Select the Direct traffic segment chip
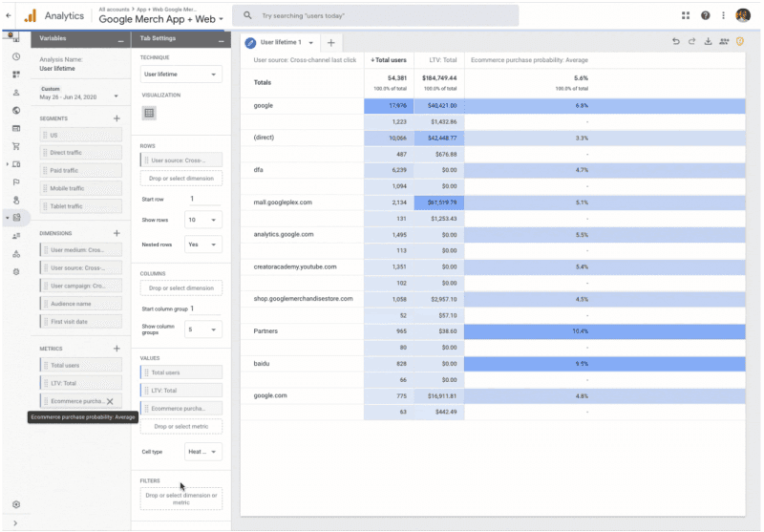The image size is (764, 532). pyautogui.click(x=81, y=153)
